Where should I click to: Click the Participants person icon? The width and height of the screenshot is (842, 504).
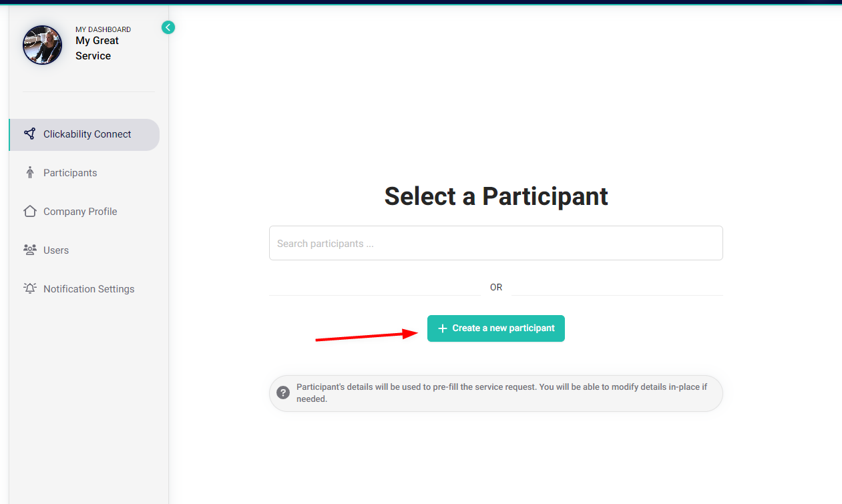pos(29,172)
